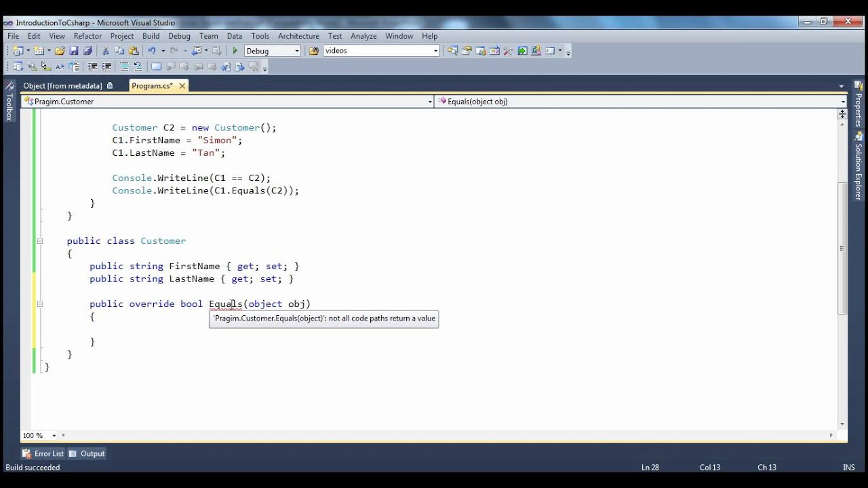Click the Equals method name in code

[226, 304]
